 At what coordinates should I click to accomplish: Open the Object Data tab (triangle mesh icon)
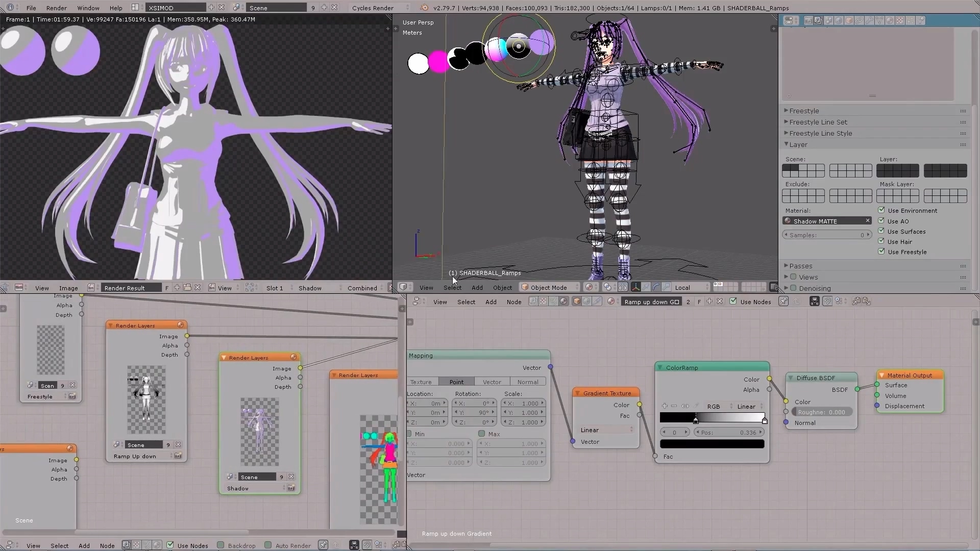(x=879, y=20)
